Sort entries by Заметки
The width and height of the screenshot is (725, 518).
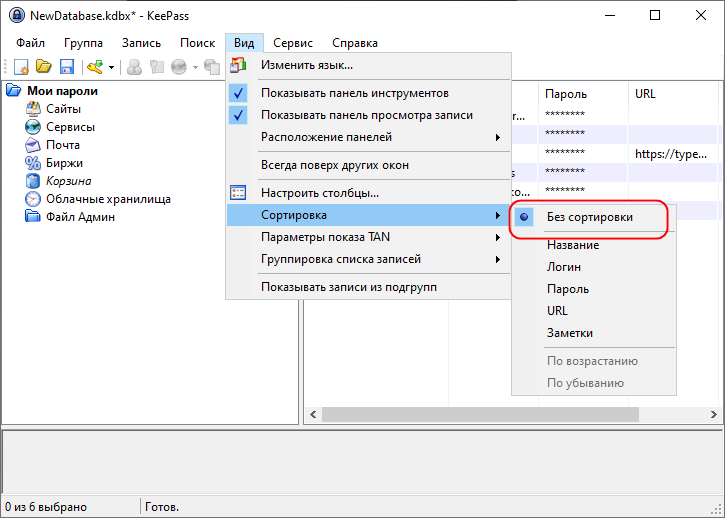click(594, 333)
